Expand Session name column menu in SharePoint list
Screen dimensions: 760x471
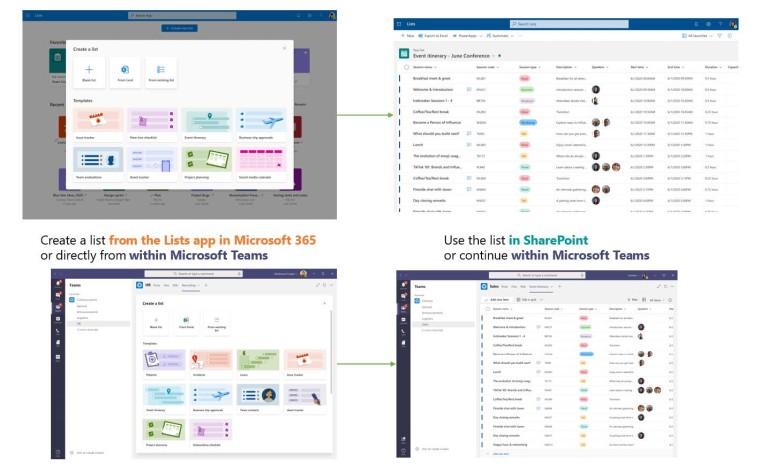[x=435, y=67]
